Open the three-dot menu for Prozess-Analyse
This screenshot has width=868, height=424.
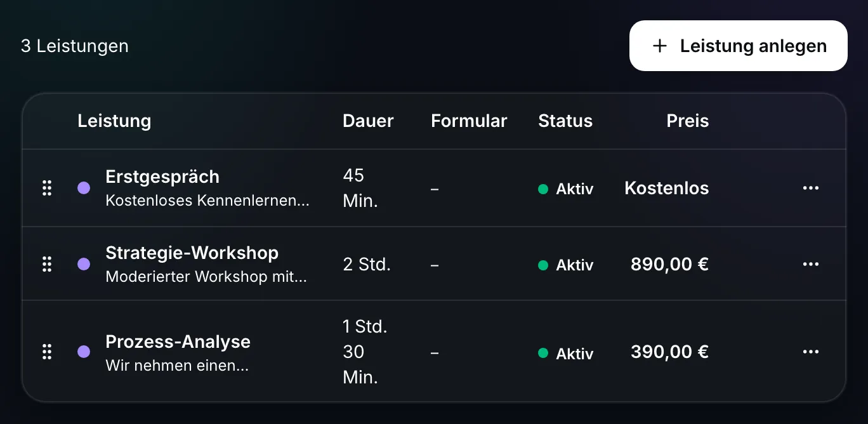pos(811,352)
